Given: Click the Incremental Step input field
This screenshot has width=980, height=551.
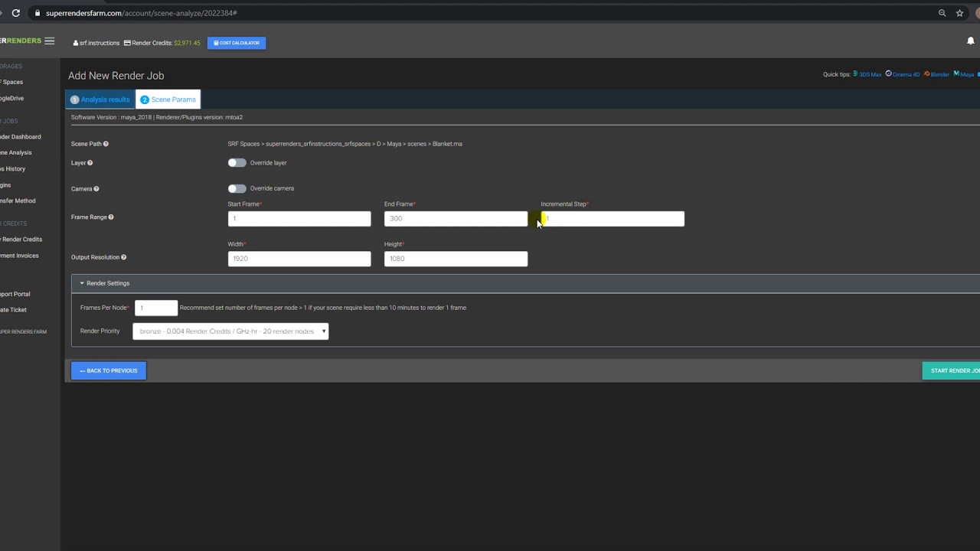Looking at the screenshot, I should 612,219.
